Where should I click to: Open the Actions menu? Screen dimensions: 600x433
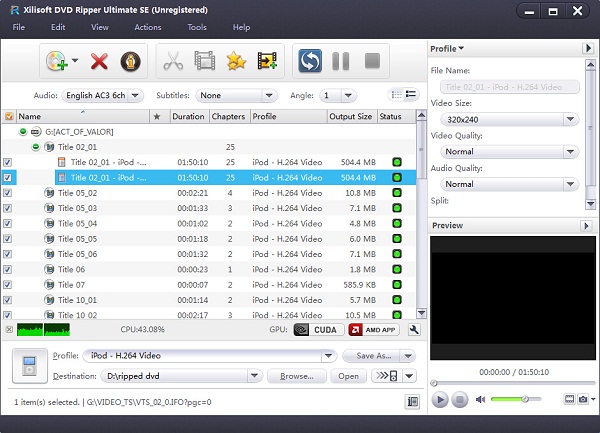tap(148, 27)
